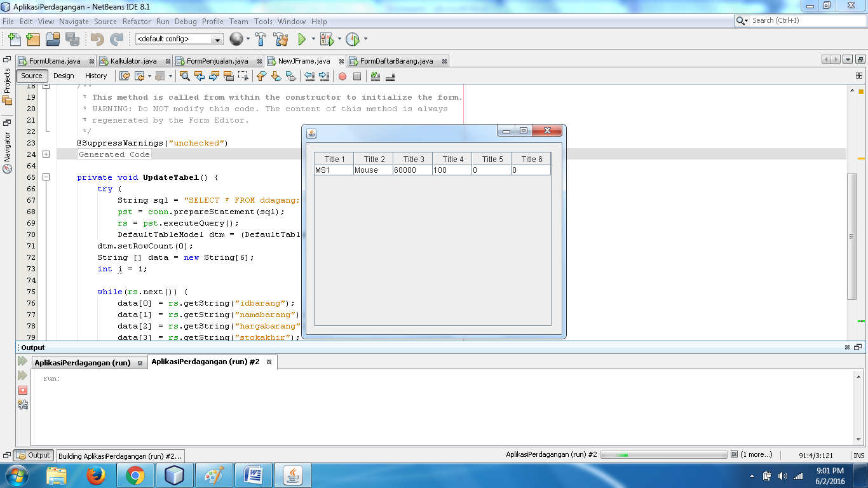Run the project using the green Run icon
Viewport: 868px width, 488px height.
tap(302, 39)
